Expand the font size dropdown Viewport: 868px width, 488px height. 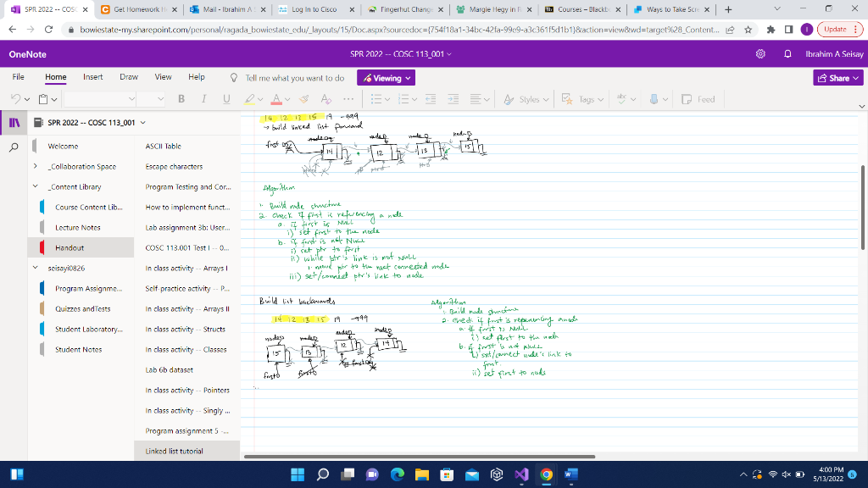161,99
